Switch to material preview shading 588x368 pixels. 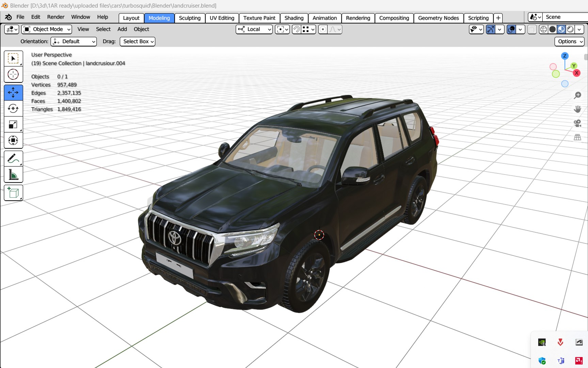click(x=561, y=29)
